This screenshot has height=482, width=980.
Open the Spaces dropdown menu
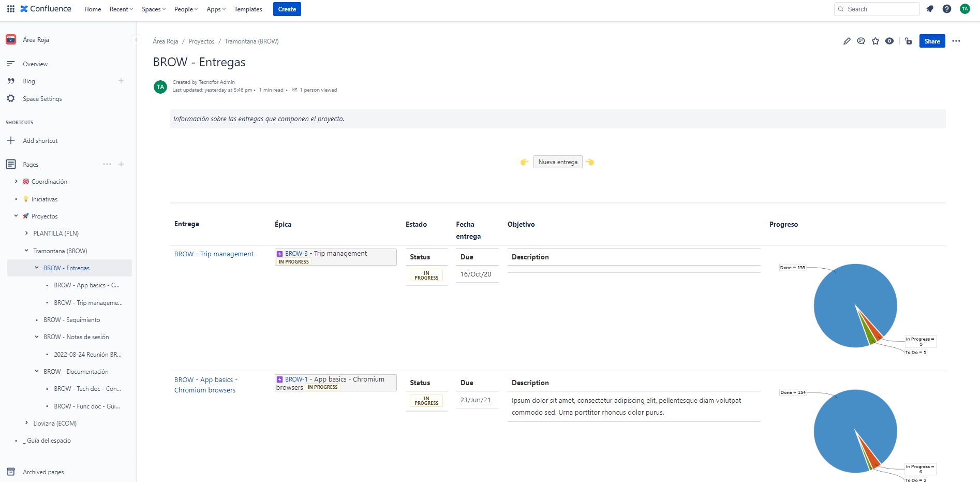tap(154, 9)
